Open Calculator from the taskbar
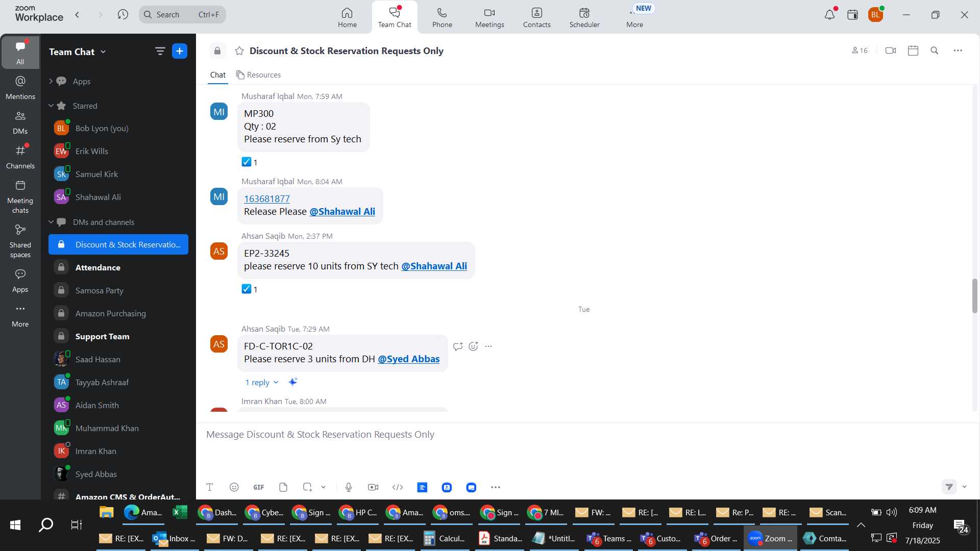The width and height of the screenshot is (980, 551). pos(445,539)
